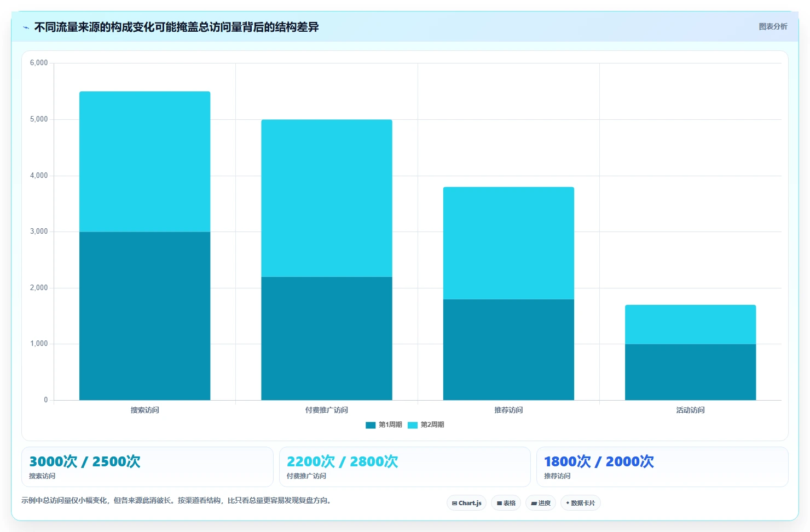Click the 活动访问 第1周期 dark bar segment
This screenshot has width=810, height=532.
pos(690,372)
